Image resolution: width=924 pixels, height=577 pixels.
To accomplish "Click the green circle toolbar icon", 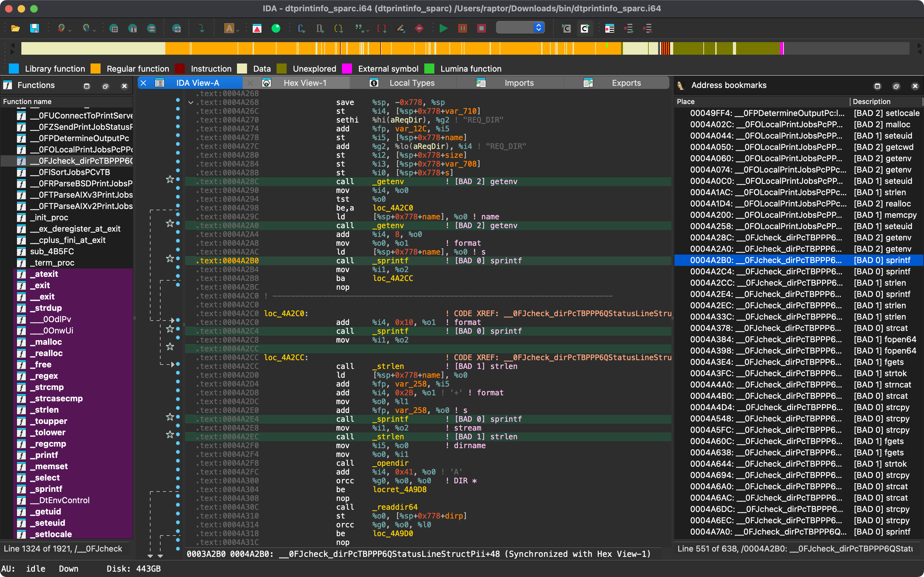I will click(276, 28).
